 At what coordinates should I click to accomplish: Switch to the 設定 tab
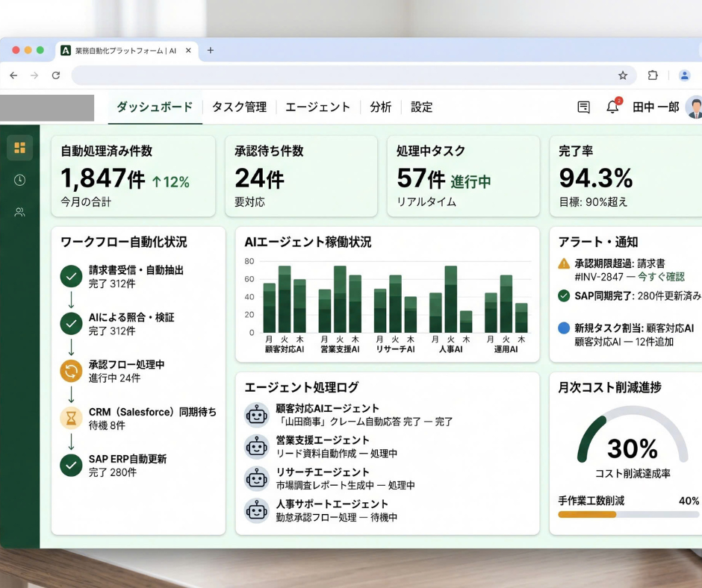tap(422, 107)
